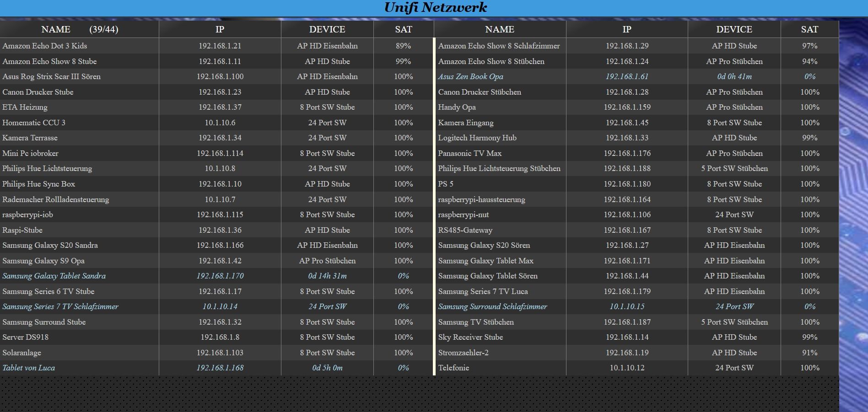
Task: Click Server DS918 entry
Action: pos(25,337)
